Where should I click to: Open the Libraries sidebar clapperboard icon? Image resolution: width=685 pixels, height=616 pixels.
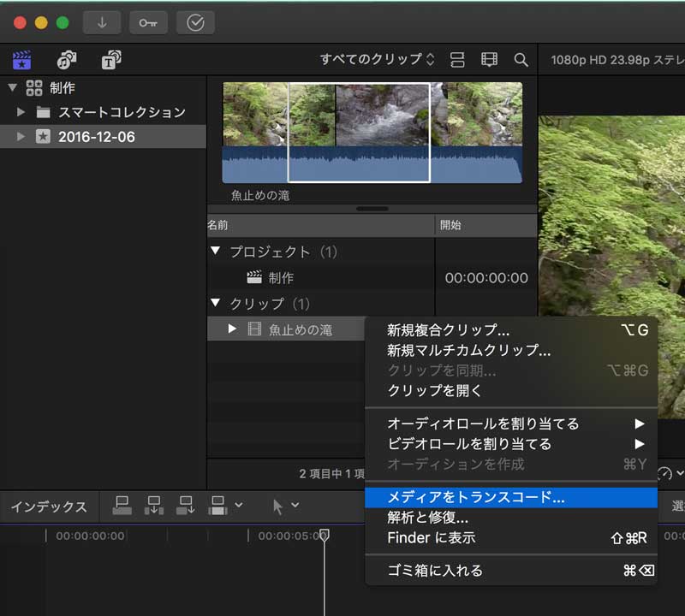click(21, 60)
